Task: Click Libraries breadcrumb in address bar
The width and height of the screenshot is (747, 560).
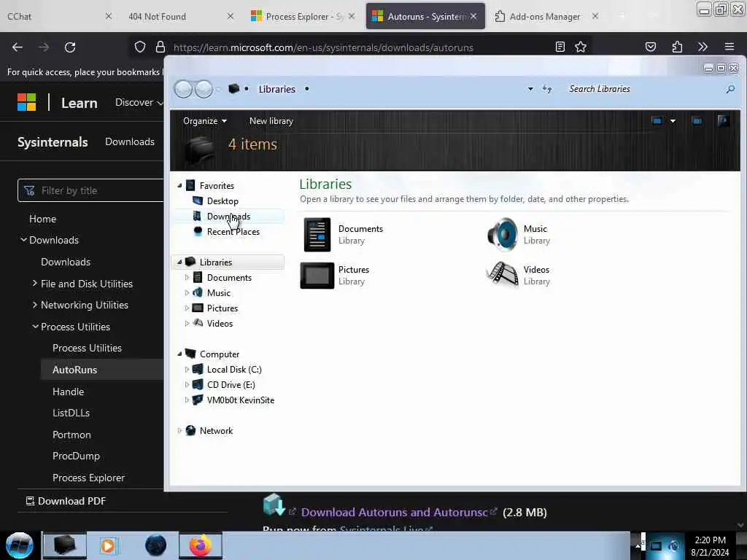Action: [276, 89]
